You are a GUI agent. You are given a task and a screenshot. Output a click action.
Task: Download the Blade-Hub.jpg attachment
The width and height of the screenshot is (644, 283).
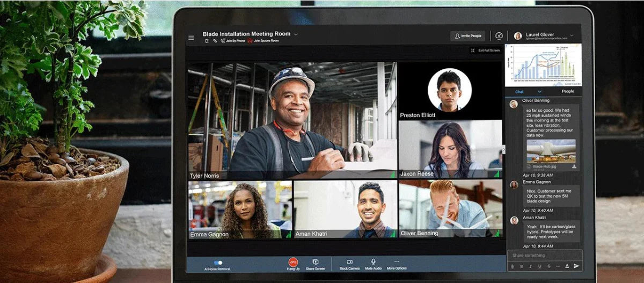(574, 167)
